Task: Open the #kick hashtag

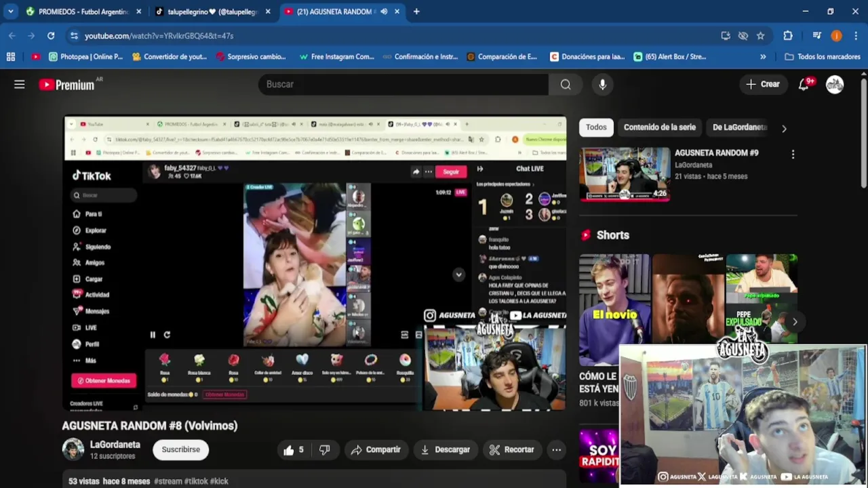Action: click(219, 481)
